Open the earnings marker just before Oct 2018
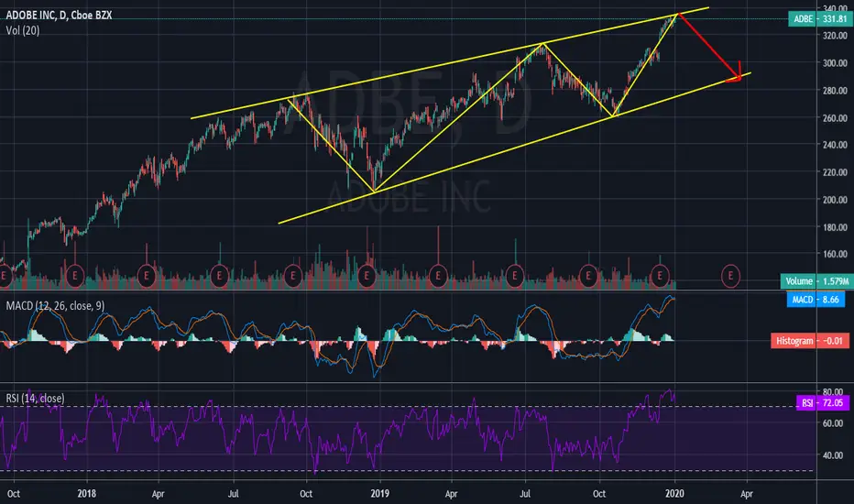Image resolution: width=854 pixels, height=504 pixels. pos(293,276)
